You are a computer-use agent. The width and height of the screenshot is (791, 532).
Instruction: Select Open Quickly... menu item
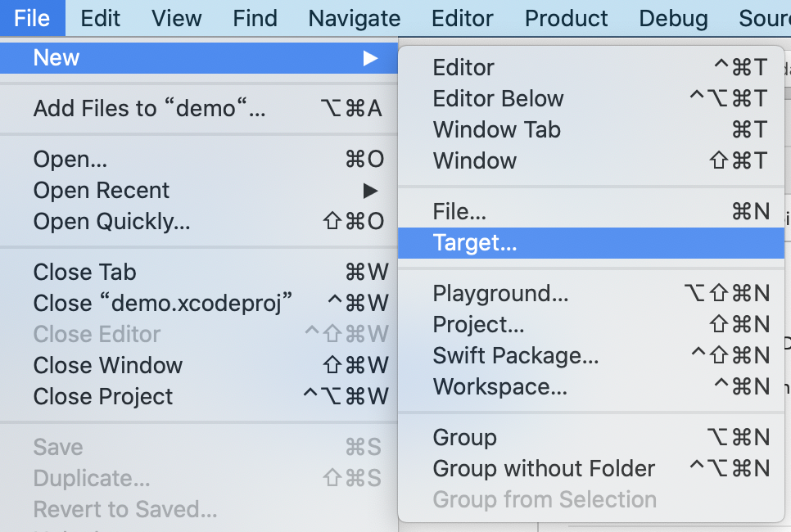[x=199, y=222]
